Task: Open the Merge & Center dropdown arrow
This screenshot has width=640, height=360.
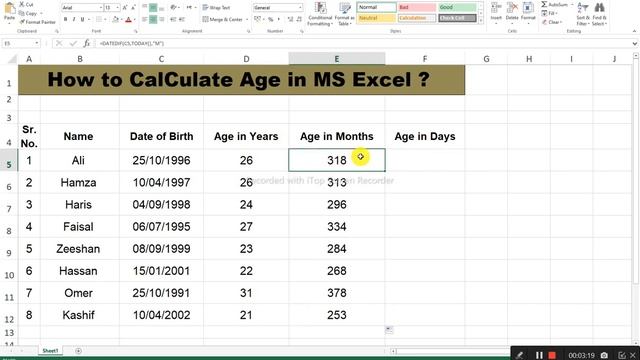Action: [247, 20]
